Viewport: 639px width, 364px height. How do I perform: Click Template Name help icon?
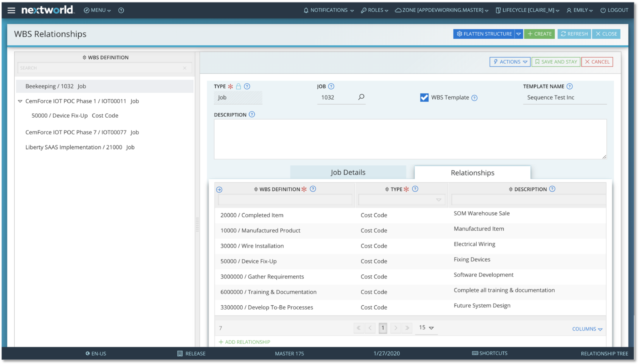pyautogui.click(x=570, y=86)
